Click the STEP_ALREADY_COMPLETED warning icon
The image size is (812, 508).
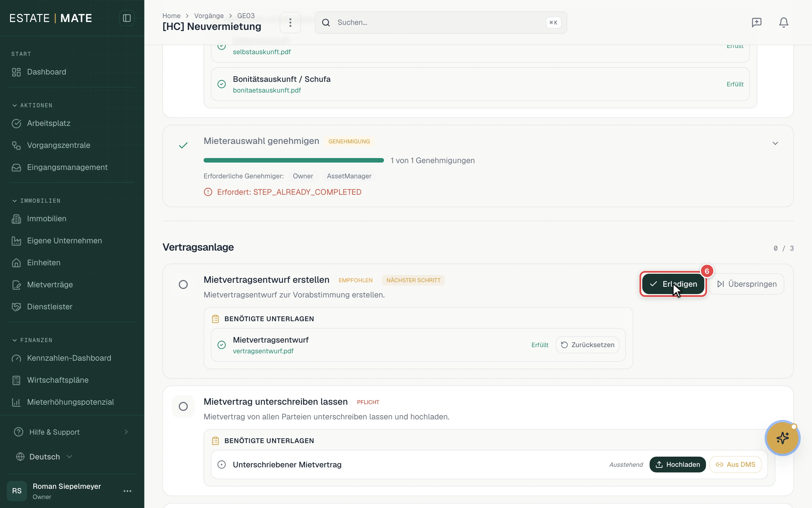(208, 192)
